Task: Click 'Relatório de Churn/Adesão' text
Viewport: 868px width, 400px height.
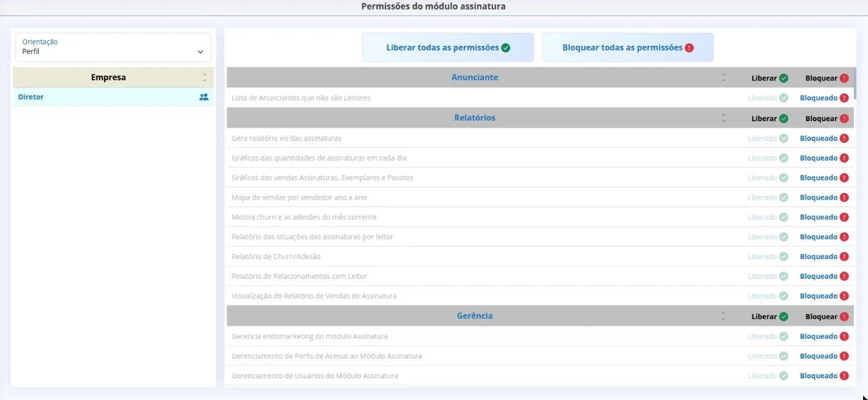Action: 276,257
